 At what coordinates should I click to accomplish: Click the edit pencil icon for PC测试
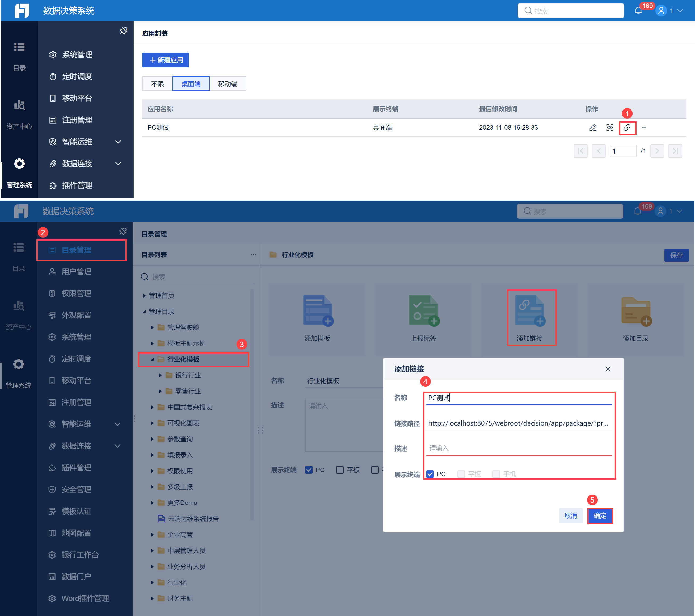click(593, 128)
